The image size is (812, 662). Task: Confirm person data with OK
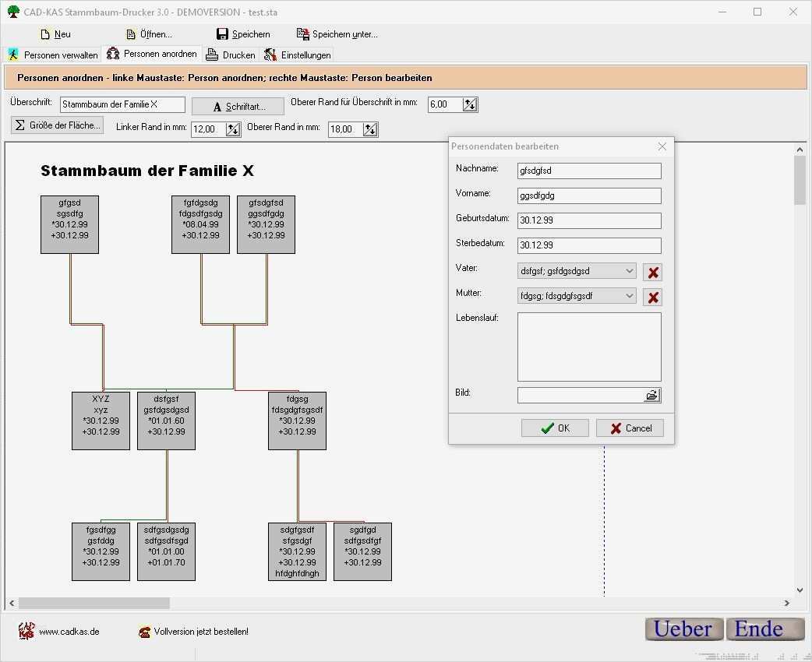point(555,428)
